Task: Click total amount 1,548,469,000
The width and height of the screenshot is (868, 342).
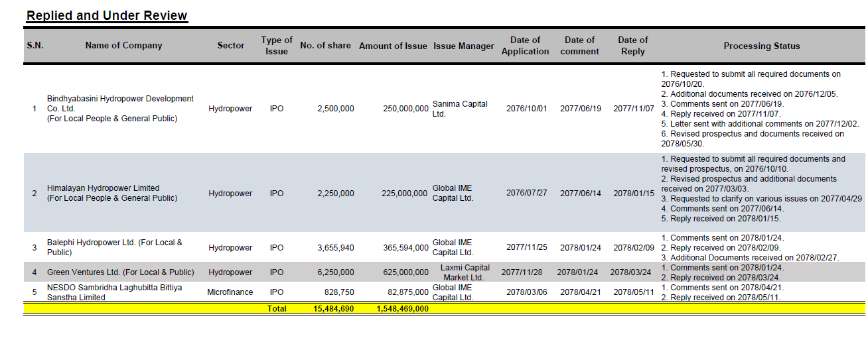Action: pos(402,309)
